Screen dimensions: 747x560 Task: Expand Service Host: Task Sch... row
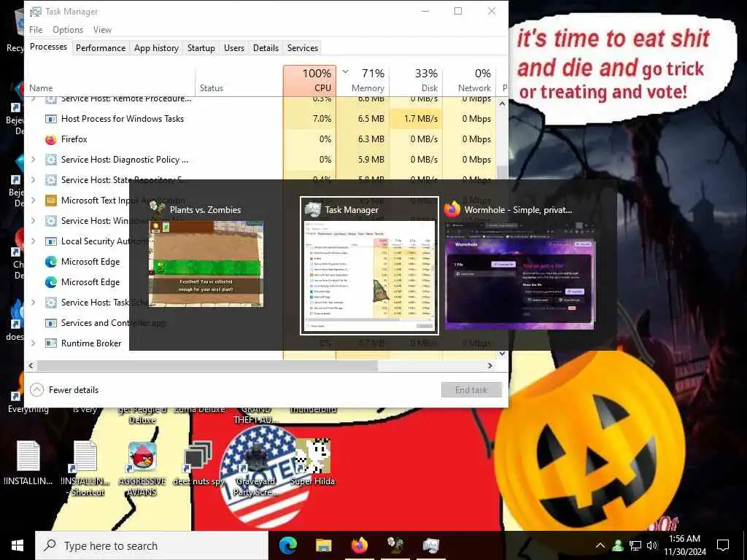(33, 303)
